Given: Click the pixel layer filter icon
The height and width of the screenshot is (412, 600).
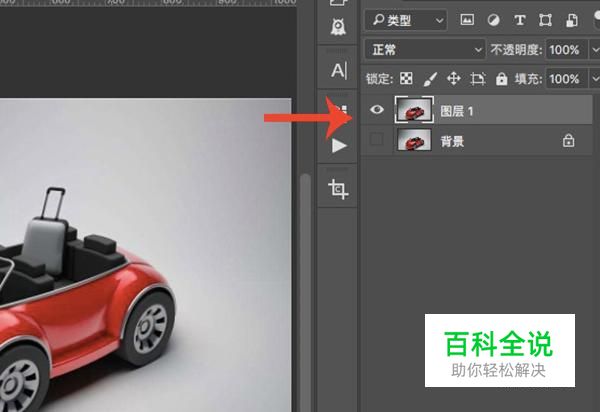Looking at the screenshot, I should pyautogui.click(x=466, y=20).
